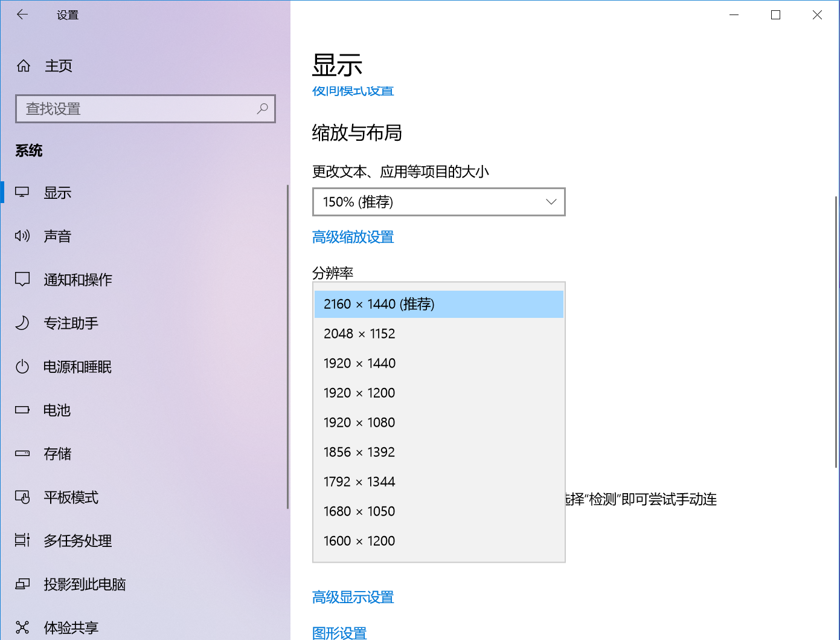Screen dimensions: 840x640
Task: Open 通知和操作 notifications icon
Action: click(22, 280)
